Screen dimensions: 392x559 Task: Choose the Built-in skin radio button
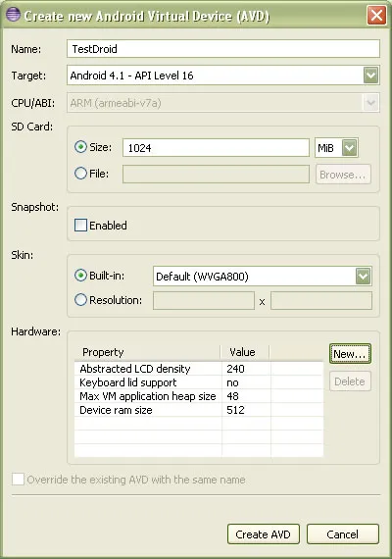click(x=80, y=276)
